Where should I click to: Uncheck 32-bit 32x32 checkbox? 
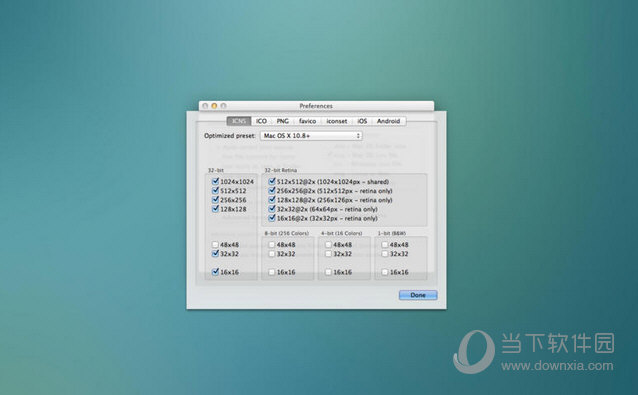click(215, 253)
